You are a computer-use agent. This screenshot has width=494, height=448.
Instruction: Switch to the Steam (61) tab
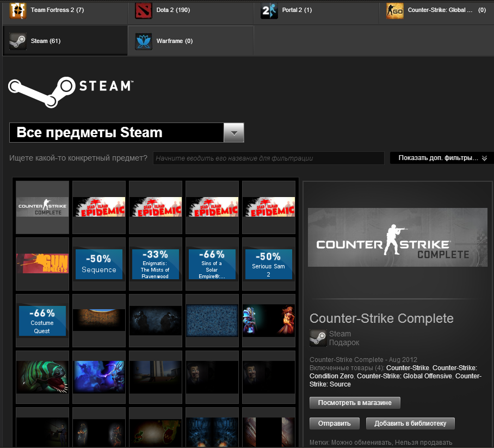pyautogui.click(x=65, y=41)
